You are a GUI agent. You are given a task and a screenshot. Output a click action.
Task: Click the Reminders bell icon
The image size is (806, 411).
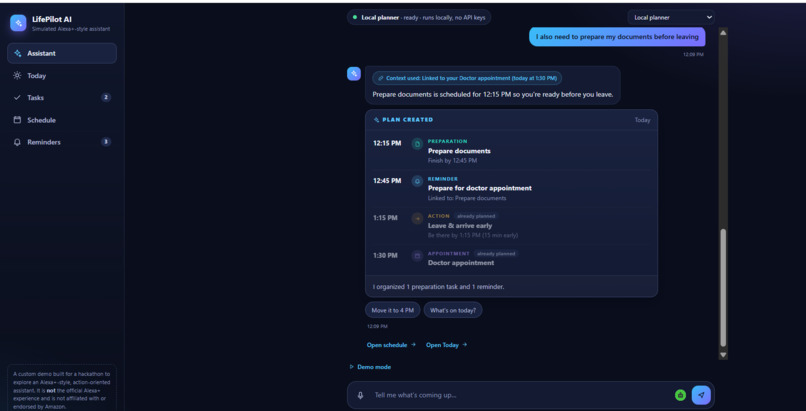coord(17,142)
